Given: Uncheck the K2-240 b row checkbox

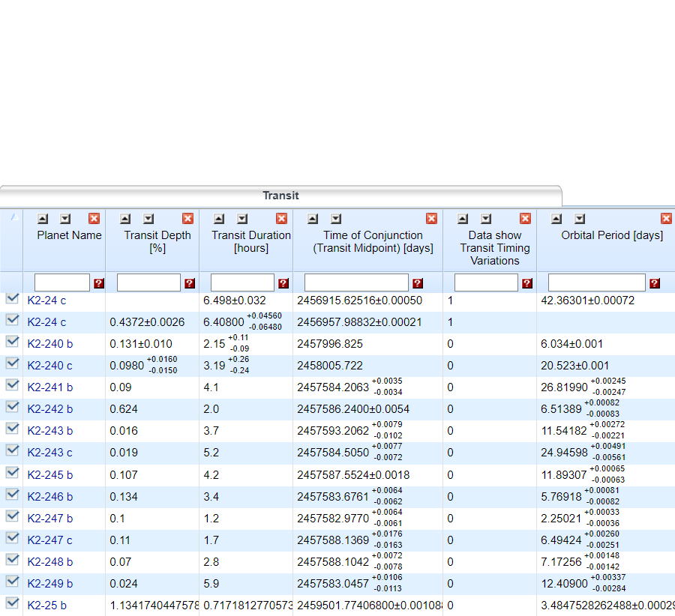Looking at the screenshot, I should (12, 342).
